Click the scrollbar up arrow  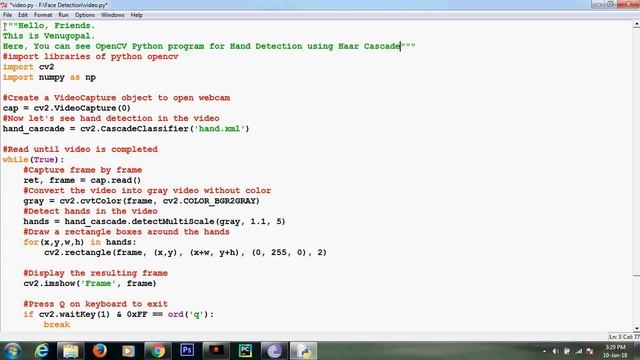pos(636,24)
